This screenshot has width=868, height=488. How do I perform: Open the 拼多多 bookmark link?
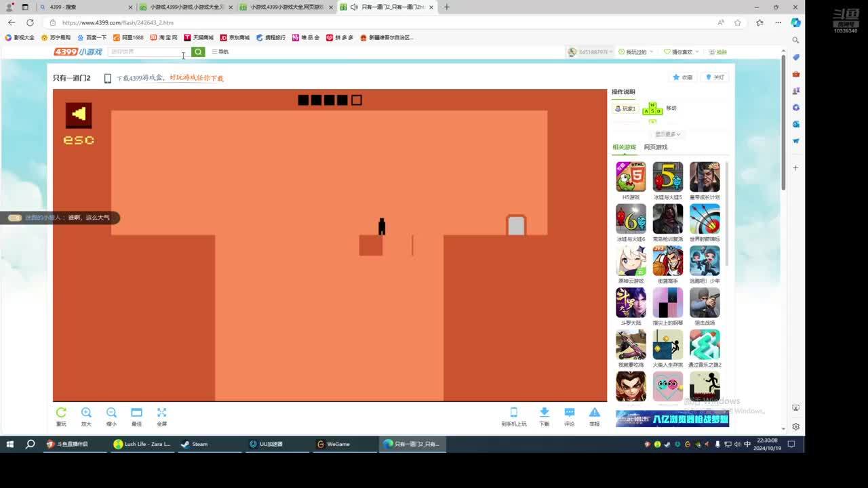point(340,37)
